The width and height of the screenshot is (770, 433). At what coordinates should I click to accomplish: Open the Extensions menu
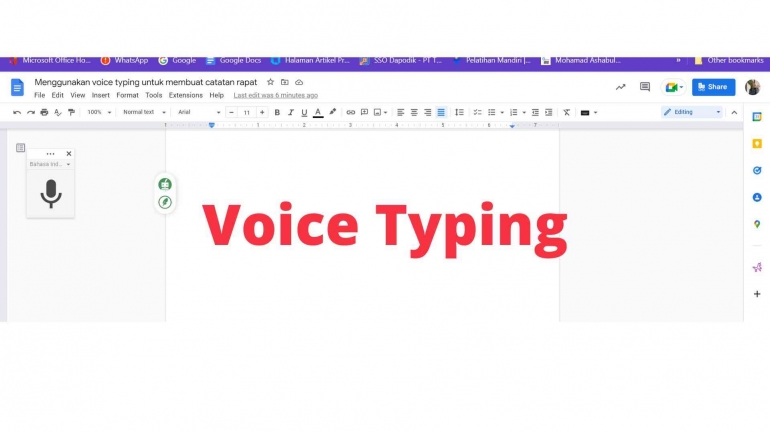point(186,95)
